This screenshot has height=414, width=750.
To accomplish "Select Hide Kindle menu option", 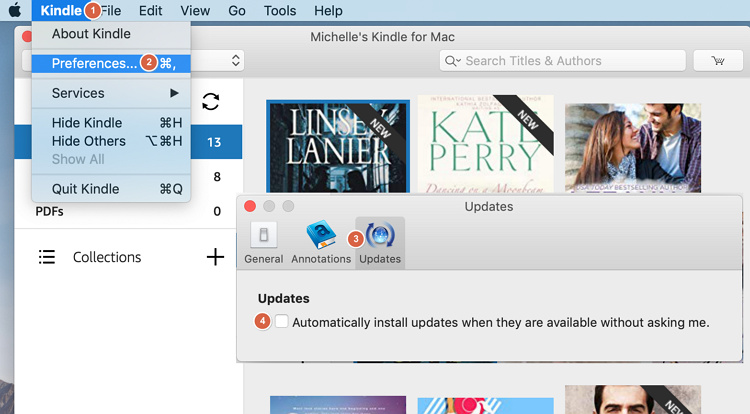I will [x=85, y=123].
